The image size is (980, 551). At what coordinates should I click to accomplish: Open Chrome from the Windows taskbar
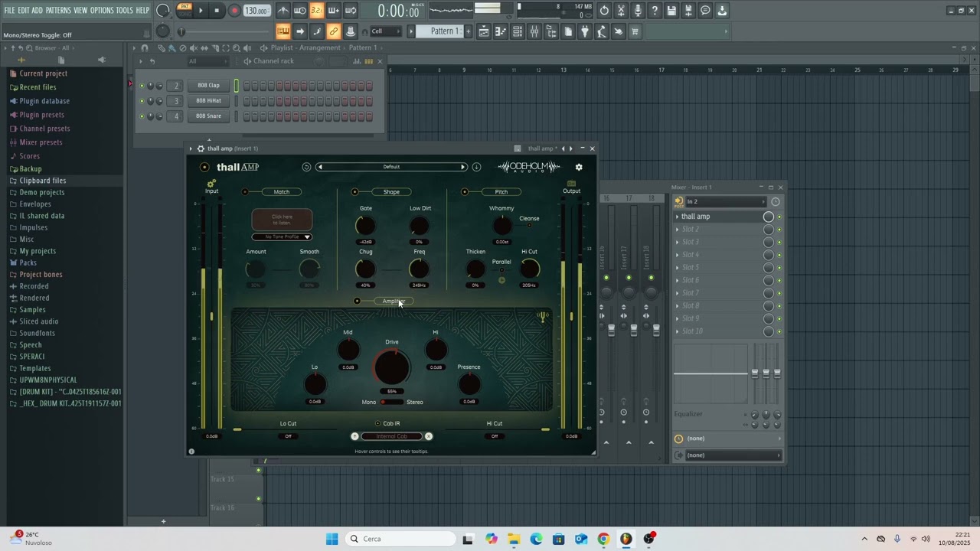[x=603, y=539]
